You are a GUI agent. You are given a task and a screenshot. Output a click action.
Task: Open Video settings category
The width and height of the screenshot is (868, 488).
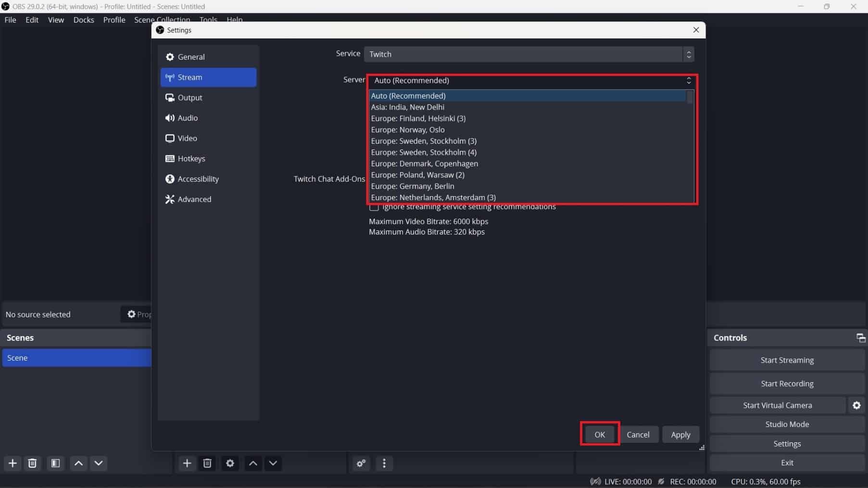(x=208, y=138)
